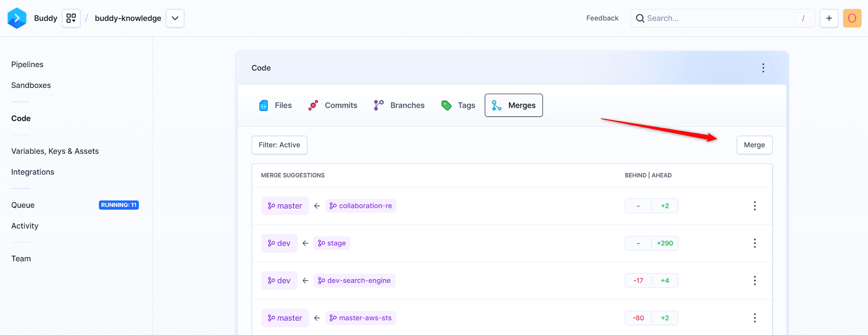Click the +290 ahead count
Screen dimensions: 868x335
point(665,243)
